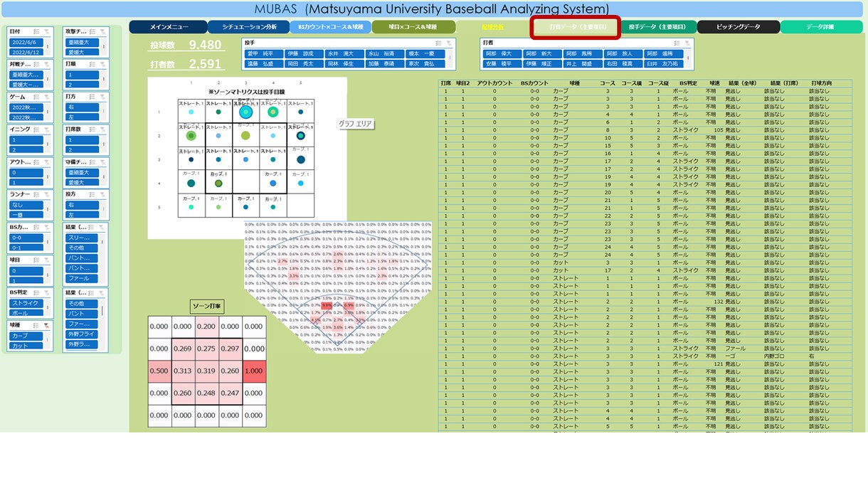Select 2022/6/6 in the 日付 slicer
The image size is (868, 488).
click(26, 43)
